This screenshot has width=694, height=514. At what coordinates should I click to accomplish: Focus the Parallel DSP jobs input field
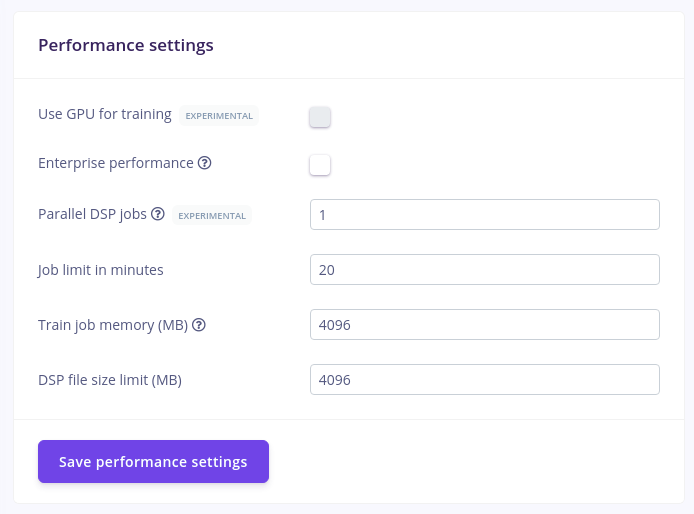(485, 215)
